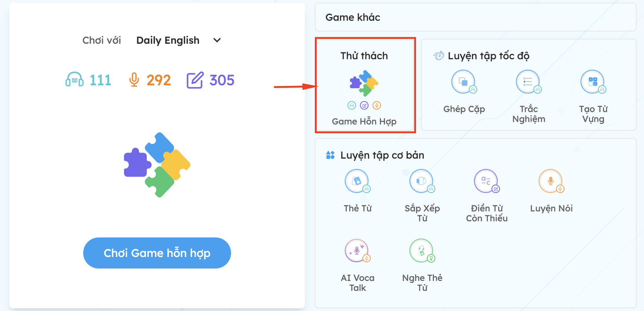Select the Điền Từ Còn Thiếu icon
The height and width of the screenshot is (311, 644).
coord(486,181)
